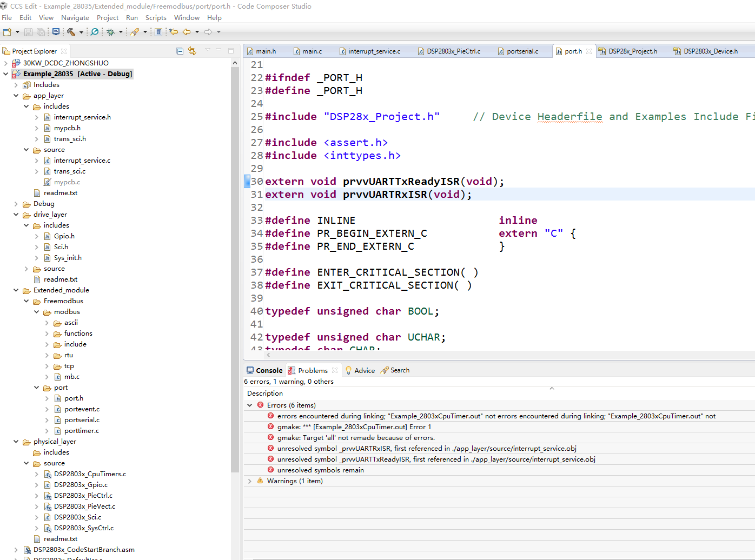This screenshot has height=560, width=755.
Task: Click the Project Explorer vertical scrollbar
Action: [235, 270]
